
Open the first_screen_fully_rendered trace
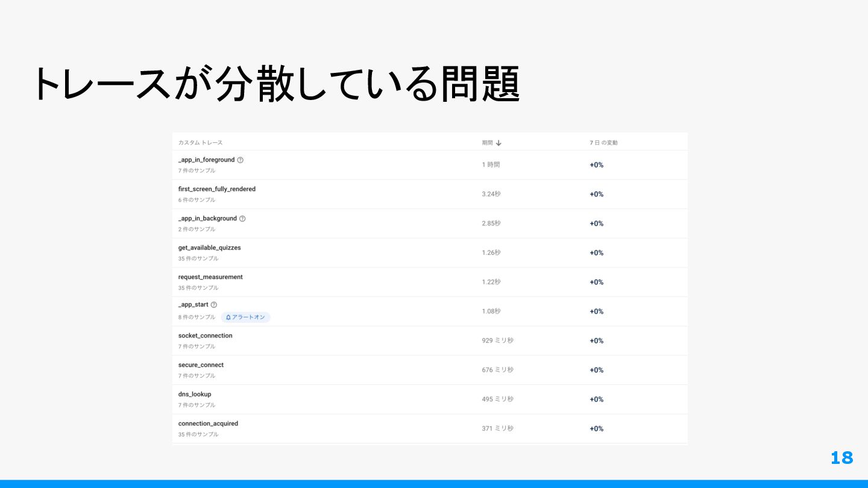point(217,189)
